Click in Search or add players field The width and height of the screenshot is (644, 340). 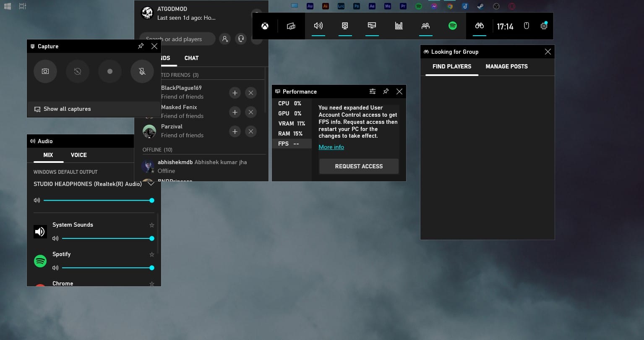coord(177,39)
